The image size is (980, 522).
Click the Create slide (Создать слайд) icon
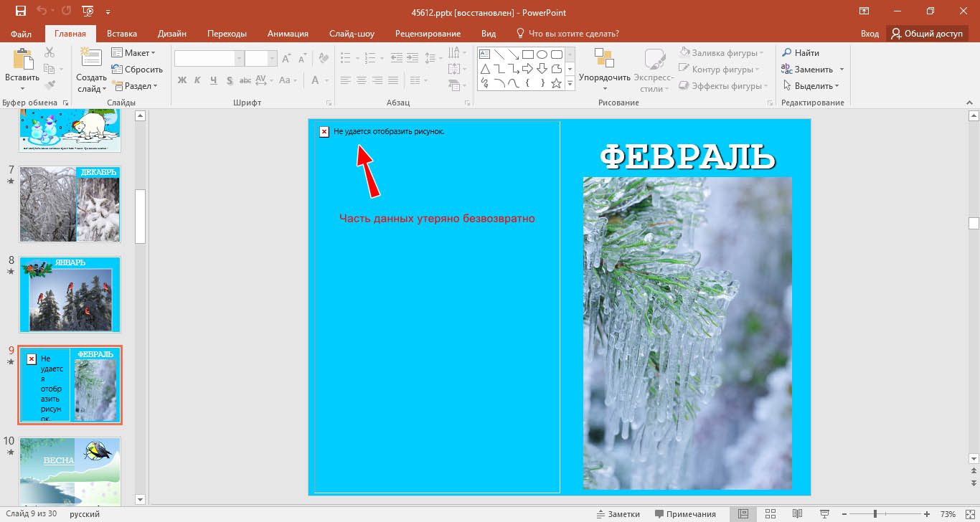pos(91,60)
